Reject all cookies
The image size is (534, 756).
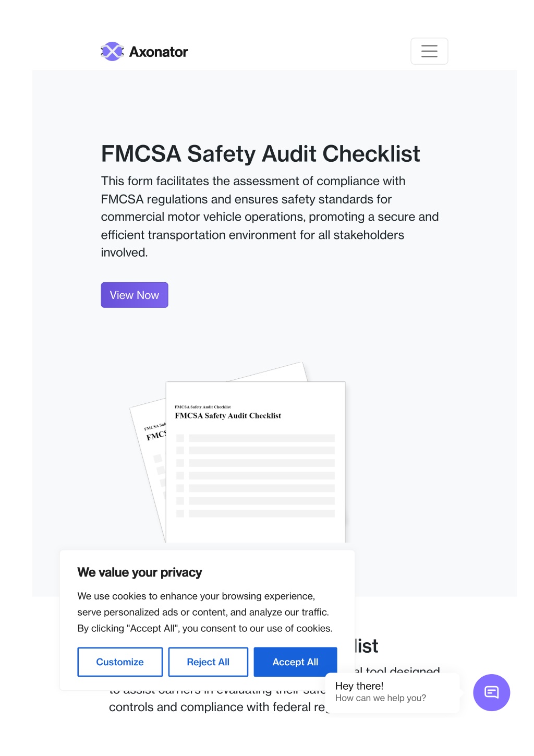tap(208, 662)
